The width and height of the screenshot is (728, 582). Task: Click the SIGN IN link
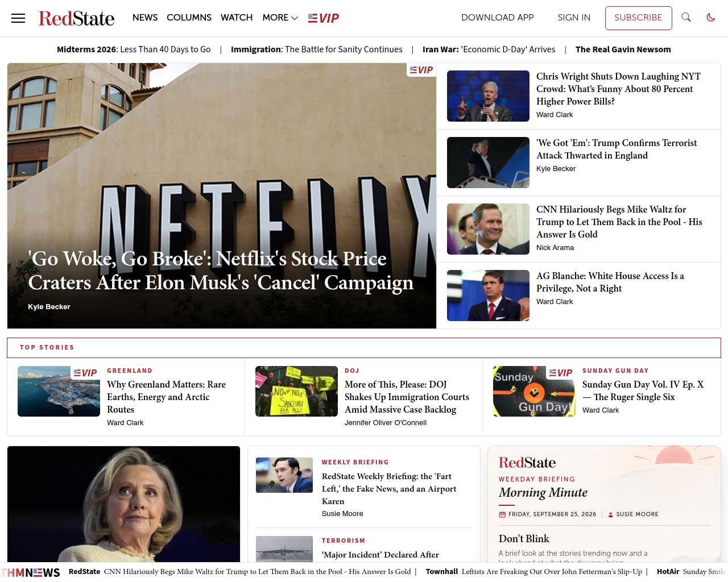[574, 18]
